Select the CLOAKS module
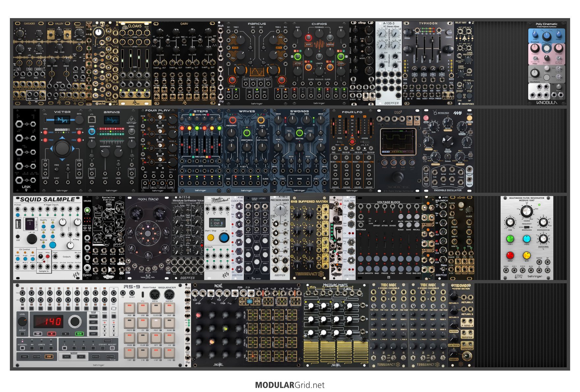 135,63
